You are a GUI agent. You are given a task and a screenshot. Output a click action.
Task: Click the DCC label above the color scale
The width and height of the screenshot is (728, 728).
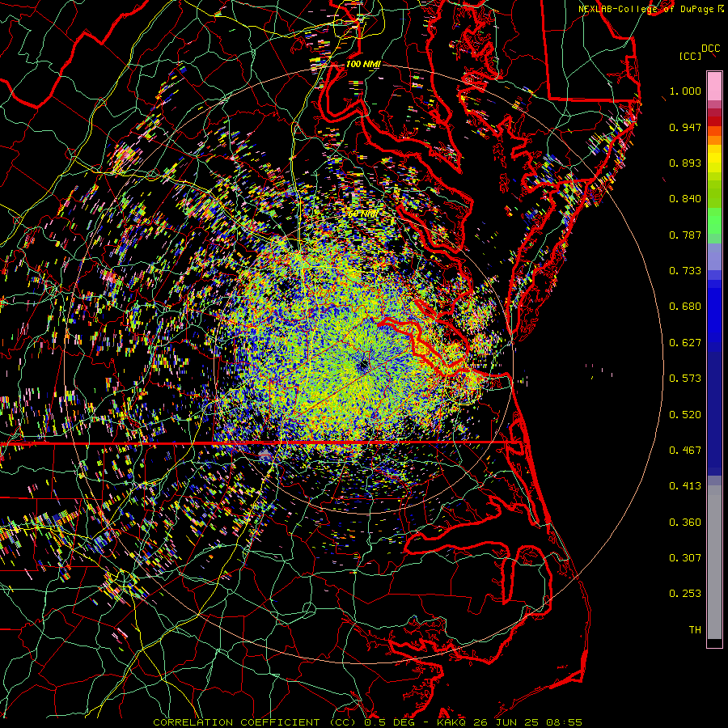(x=710, y=49)
